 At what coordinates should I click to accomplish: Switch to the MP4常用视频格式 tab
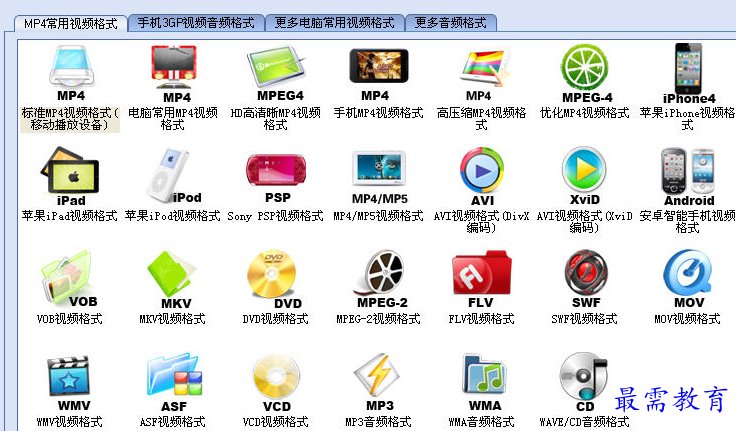[70, 23]
